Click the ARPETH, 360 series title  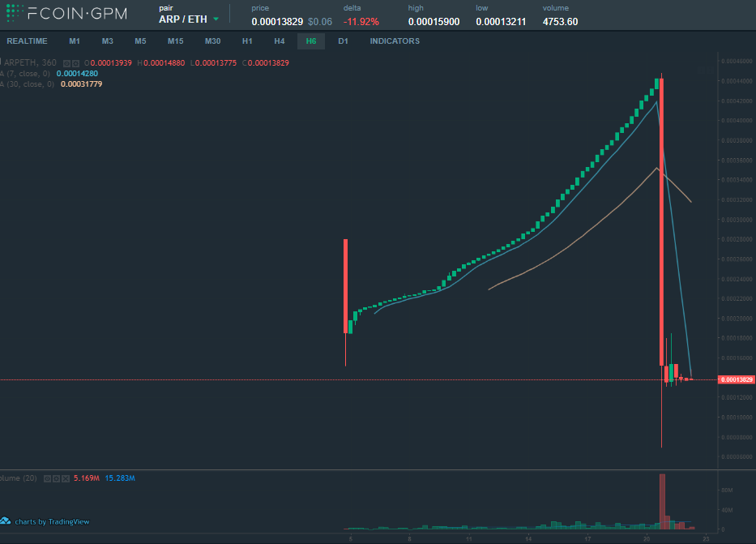click(29, 62)
